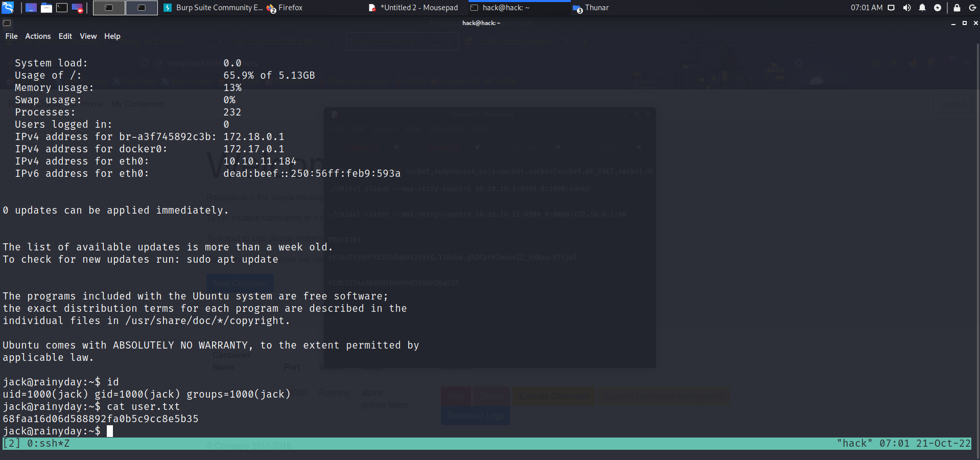Click the tmux "hack" 07:01 21-Oct-22 status
The height and width of the screenshot is (460, 980).
click(903, 444)
